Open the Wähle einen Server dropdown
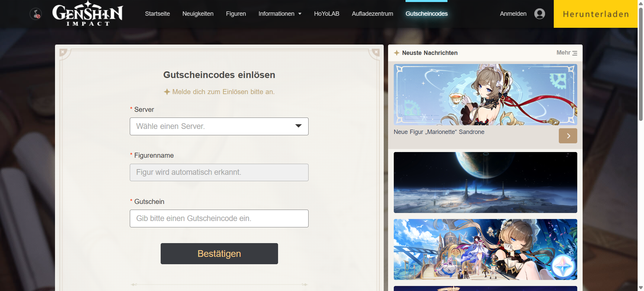The width and height of the screenshot is (644, 291). click(x=219, y=126)
